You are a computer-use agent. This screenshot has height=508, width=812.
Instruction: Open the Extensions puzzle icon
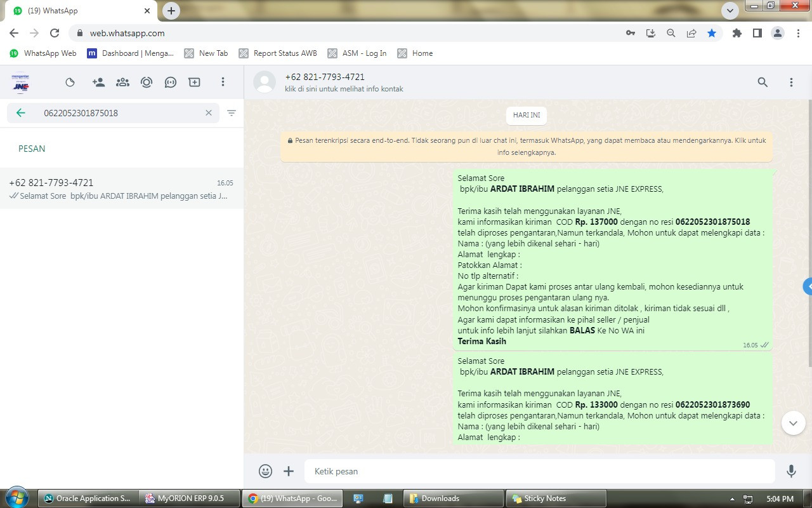tap(737, 33)
